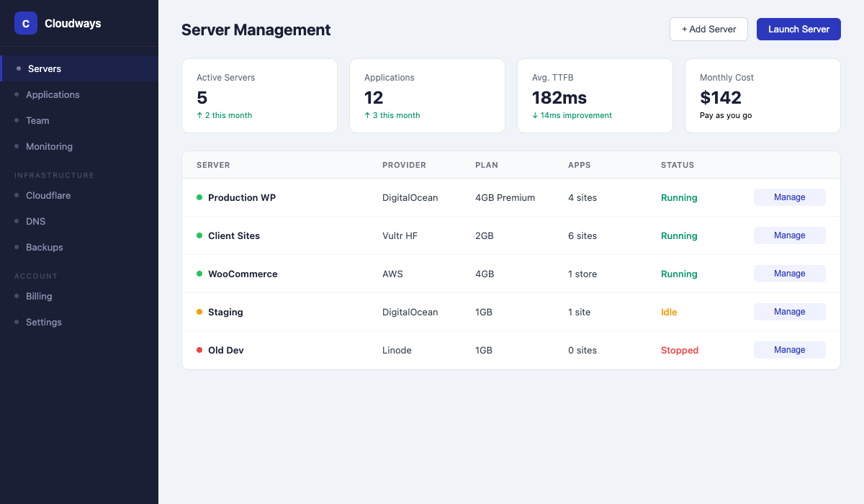
Task: Select the Servers navigation item
Action: (x=45, y=68)
